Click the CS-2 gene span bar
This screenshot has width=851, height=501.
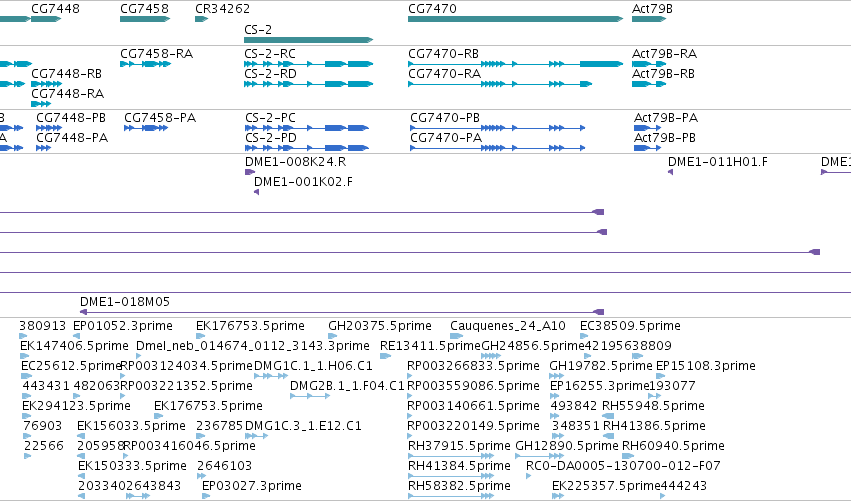309,40
